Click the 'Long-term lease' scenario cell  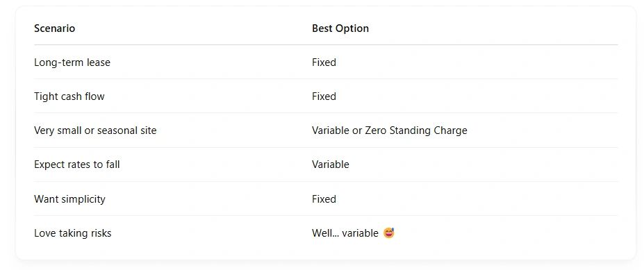point(72,62)
